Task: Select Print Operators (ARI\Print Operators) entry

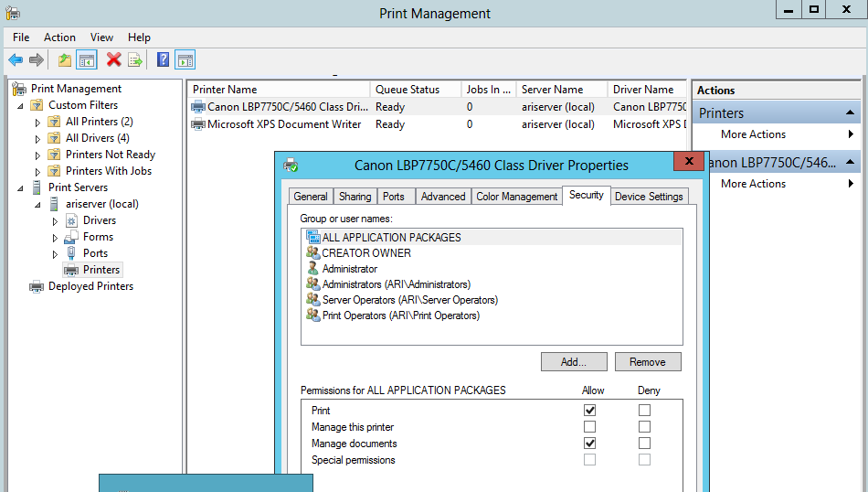Action: pyautogui.click(x=401, y=316)
